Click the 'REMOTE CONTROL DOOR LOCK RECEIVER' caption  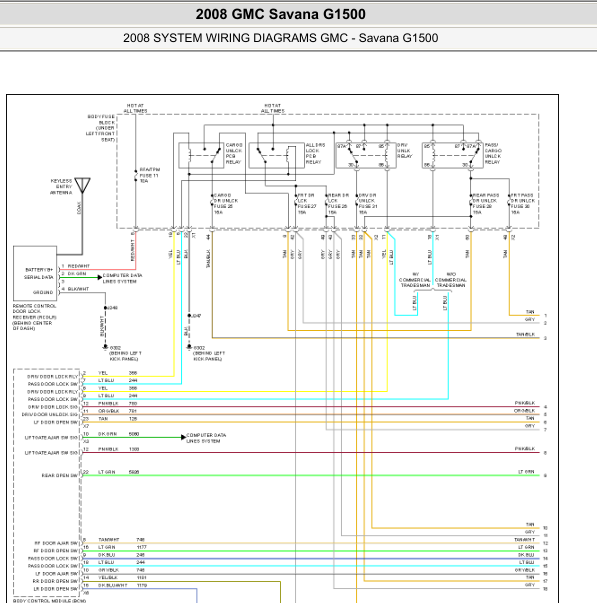(x=35, y=317)
